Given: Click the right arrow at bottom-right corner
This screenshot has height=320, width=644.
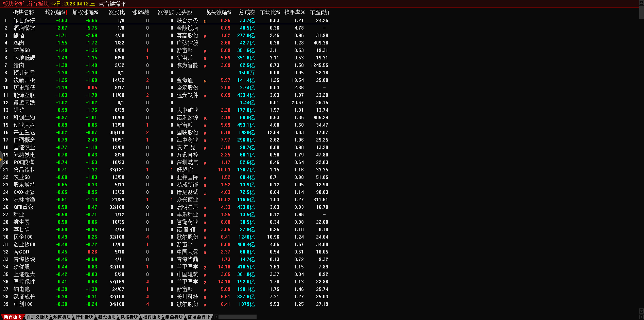Looking at the screenshot, I should point(641,317).
